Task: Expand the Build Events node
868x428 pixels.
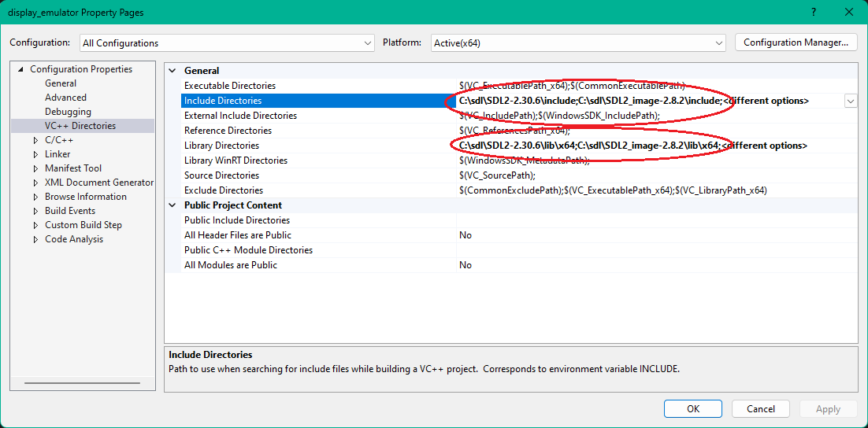Action: point(35,211)
